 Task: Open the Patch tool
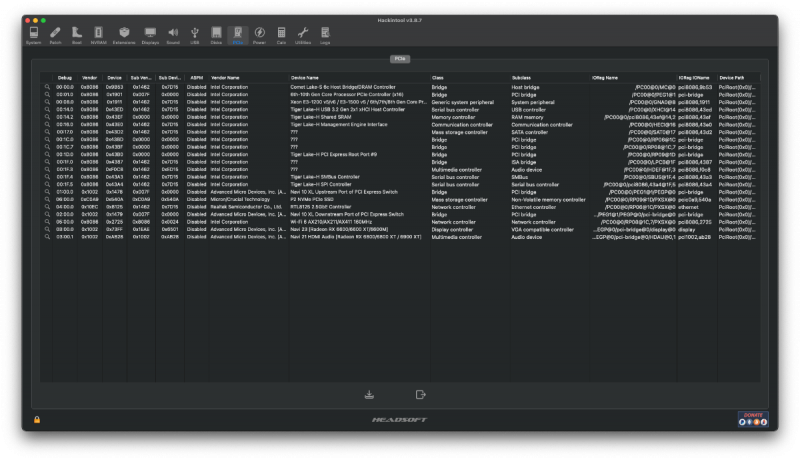coord(55,36)
